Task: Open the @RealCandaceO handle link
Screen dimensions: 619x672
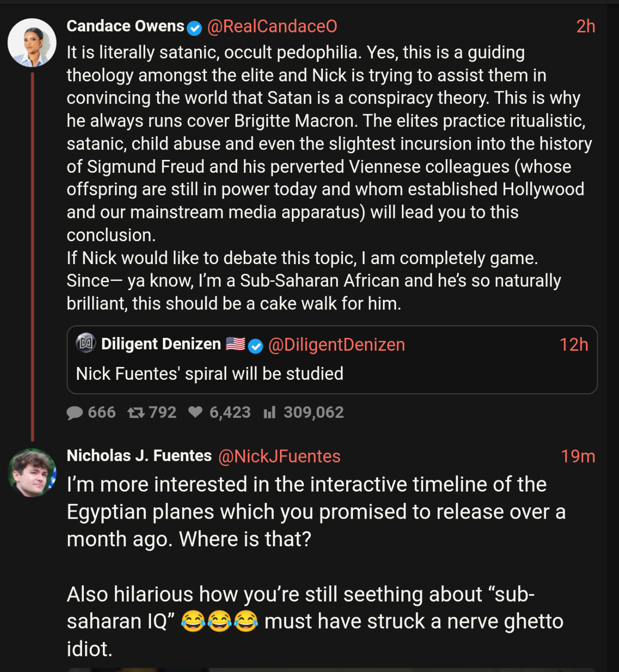Action: [272, 27]
